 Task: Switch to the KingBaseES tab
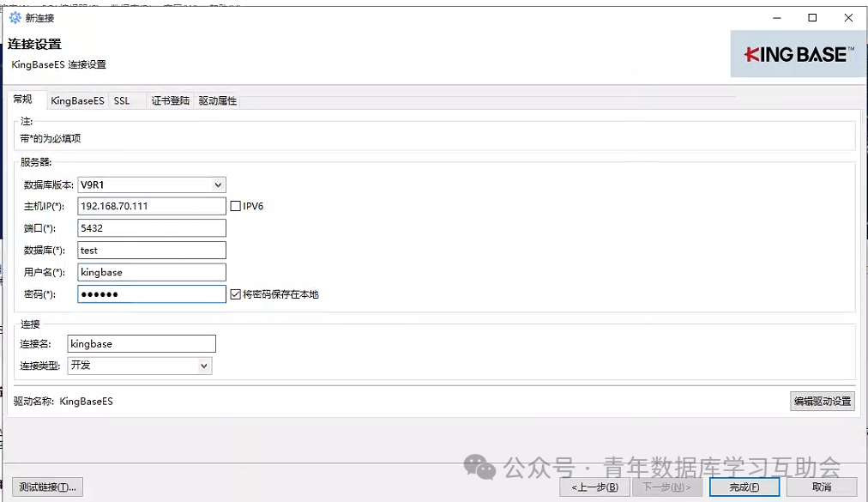[77, 101]
